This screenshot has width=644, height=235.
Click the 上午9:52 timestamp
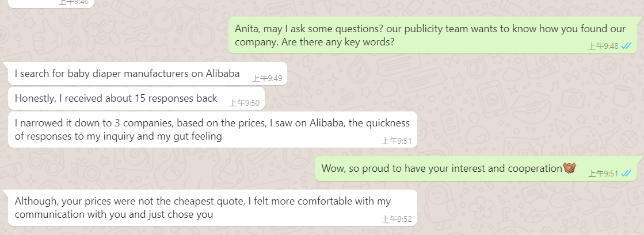coord(397,219)
